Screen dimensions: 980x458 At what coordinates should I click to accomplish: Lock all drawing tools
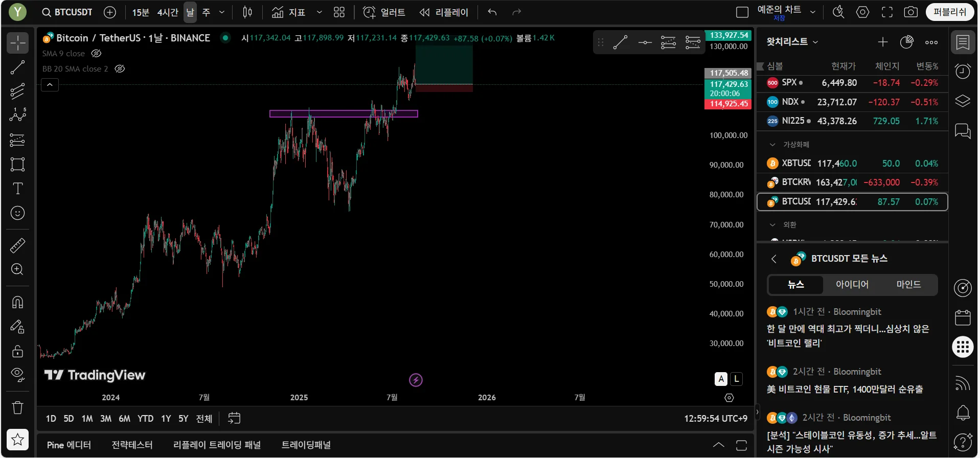click(18, 351)
